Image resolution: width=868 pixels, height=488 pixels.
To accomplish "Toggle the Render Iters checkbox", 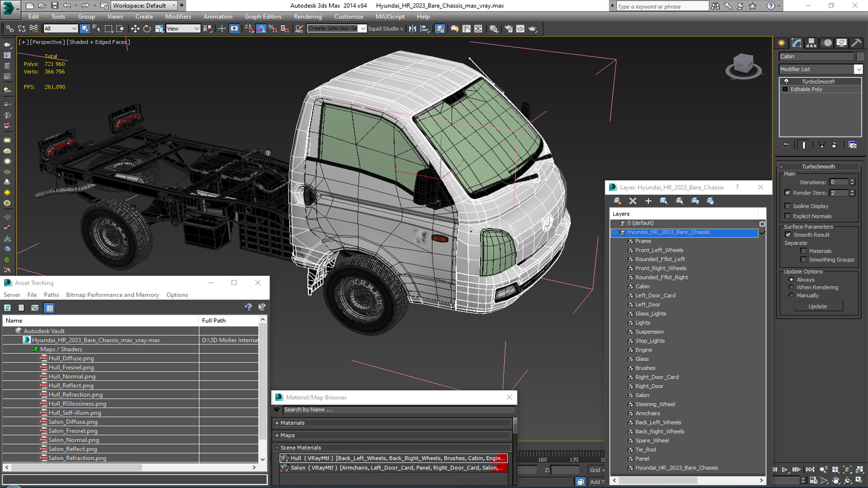I will tap(788, 193).
